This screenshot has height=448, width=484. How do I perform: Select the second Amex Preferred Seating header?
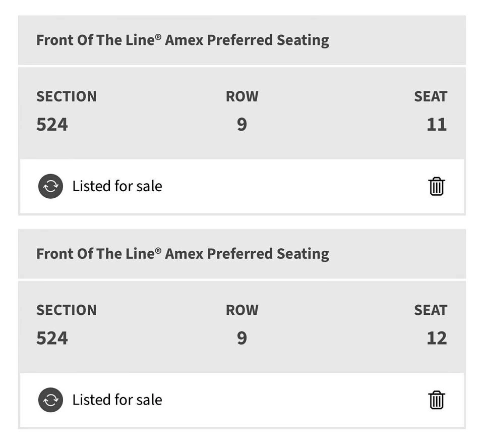(183, 254)
